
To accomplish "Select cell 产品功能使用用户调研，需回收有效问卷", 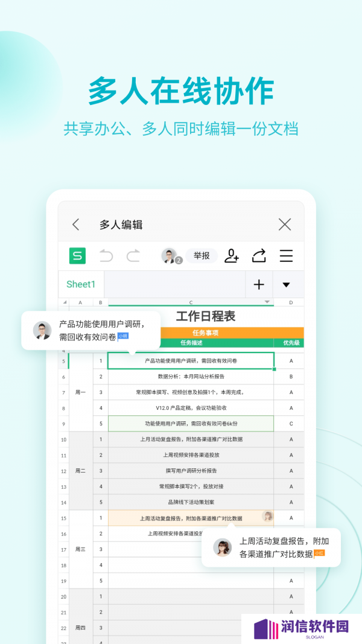I will [191, 360].
